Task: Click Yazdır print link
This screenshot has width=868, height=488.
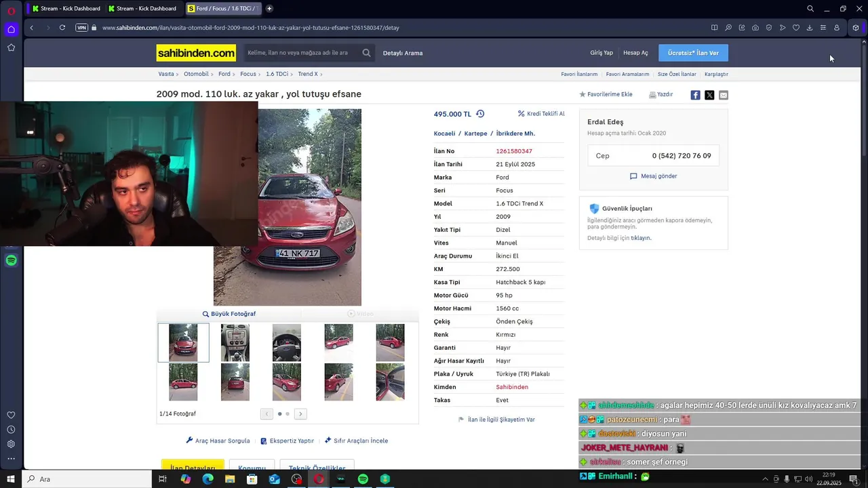Action: 661,95
